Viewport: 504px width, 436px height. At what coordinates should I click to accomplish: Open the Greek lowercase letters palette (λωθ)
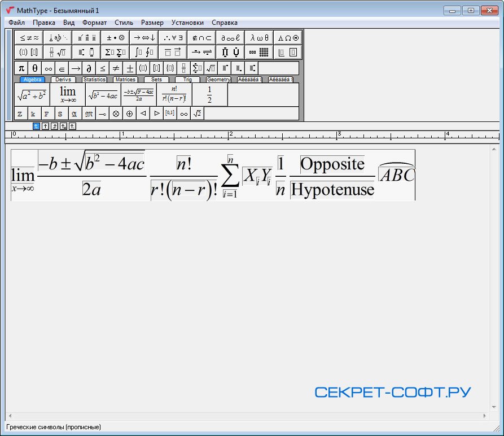pos(259,38)
